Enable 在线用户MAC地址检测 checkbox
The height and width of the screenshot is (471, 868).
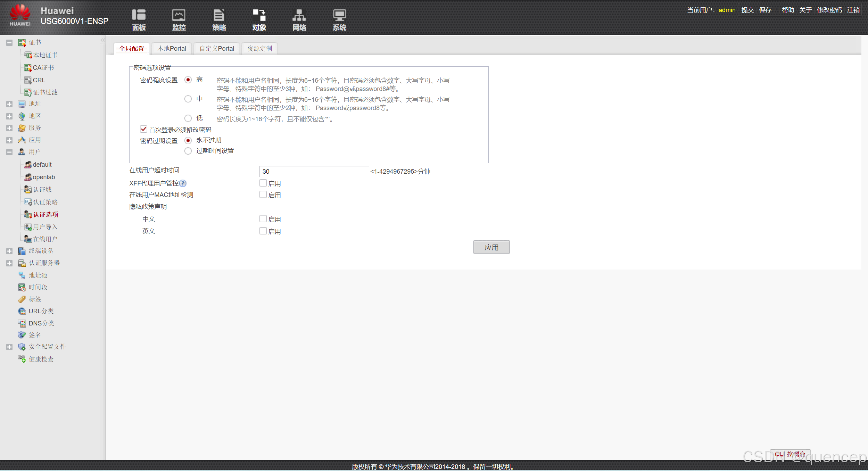(x=263, y=195)
